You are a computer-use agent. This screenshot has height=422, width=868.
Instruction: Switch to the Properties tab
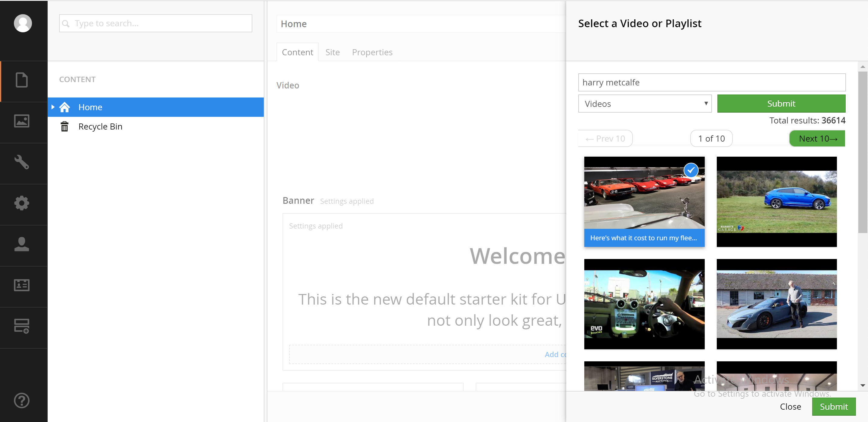[372, 52]
